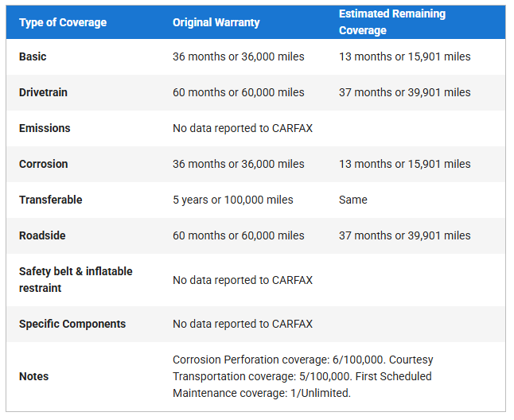Screen dimensions: 514x420
Task: Select Corrosion's estimated remaining coverage value
Action: [x=404, y=164]
